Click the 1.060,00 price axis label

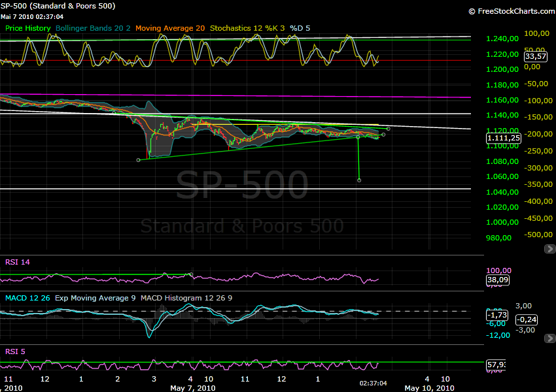pos(502,176)
